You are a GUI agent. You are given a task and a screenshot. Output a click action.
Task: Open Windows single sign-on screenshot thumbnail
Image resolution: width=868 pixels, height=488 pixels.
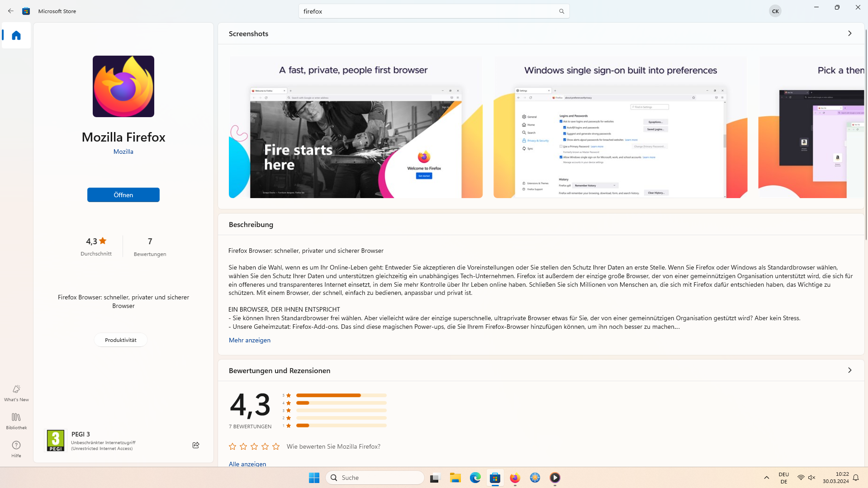point(621,127)
